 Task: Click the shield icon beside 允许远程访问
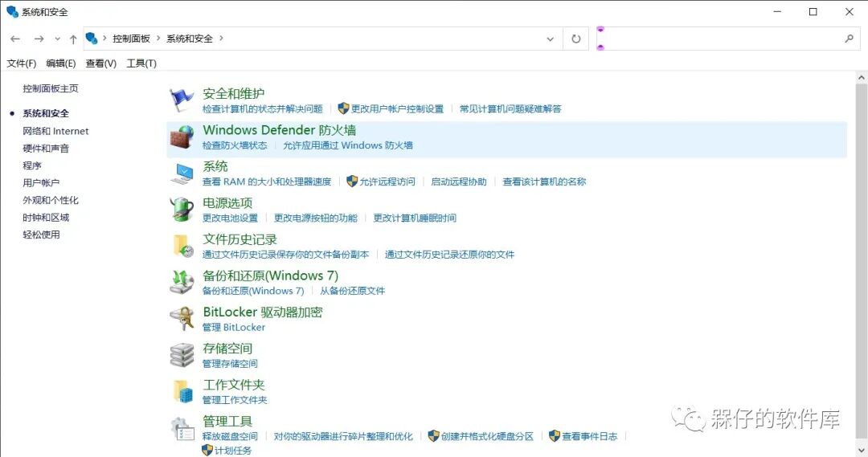(x=351, y=181)
